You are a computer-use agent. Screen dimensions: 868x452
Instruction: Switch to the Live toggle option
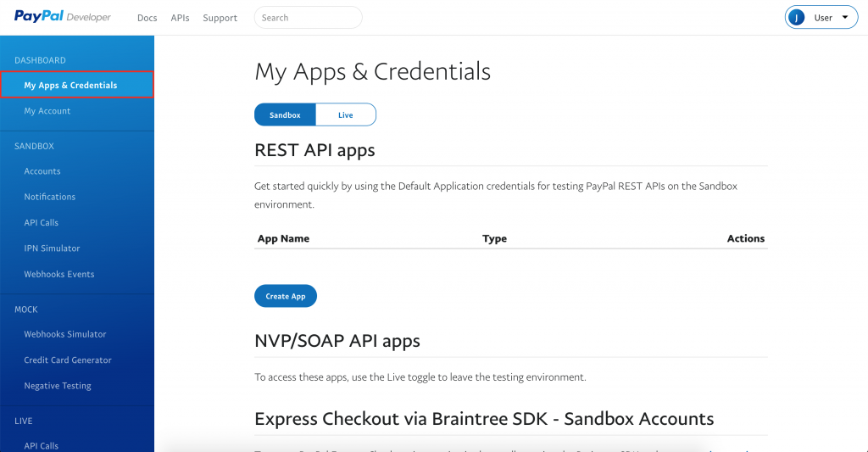point(346,114)
